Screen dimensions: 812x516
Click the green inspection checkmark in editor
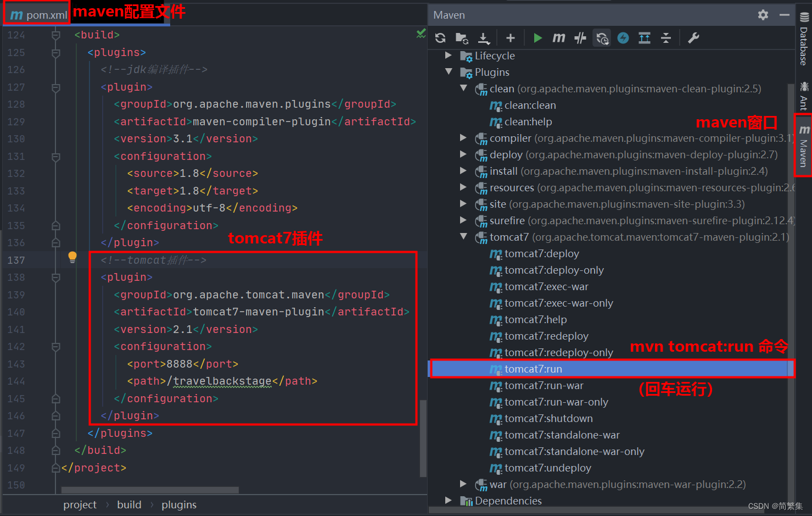click(x=421, y=34)
